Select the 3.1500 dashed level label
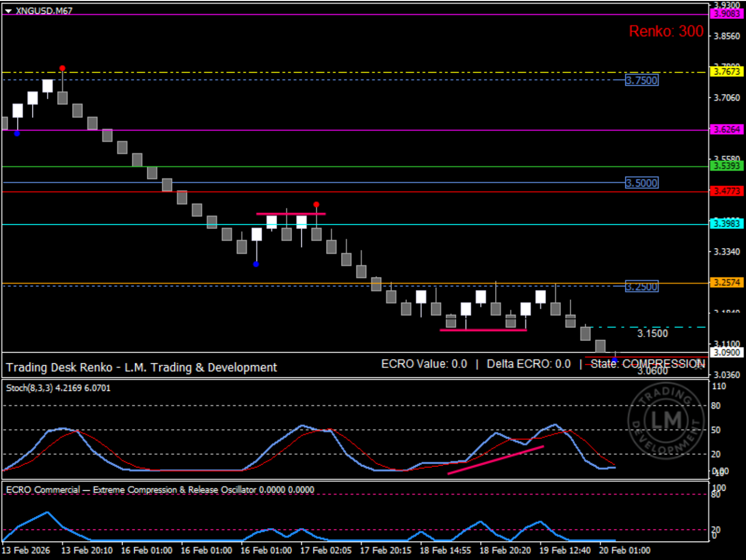The width and height of the screenshot is (746, 560). tap(653, 333)
